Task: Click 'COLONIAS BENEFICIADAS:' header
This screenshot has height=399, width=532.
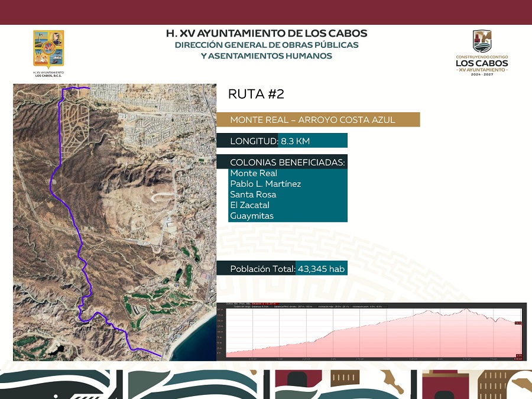Action: 287,162
